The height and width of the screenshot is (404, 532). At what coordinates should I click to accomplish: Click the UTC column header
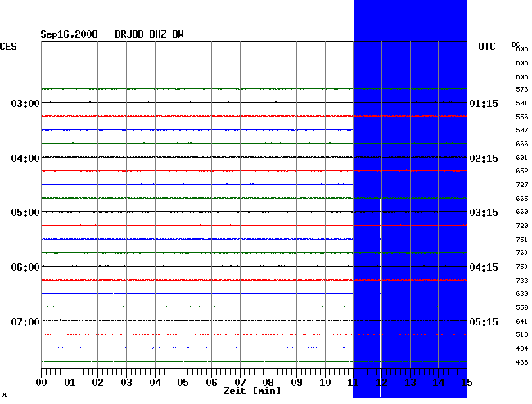tap(486, 47)
